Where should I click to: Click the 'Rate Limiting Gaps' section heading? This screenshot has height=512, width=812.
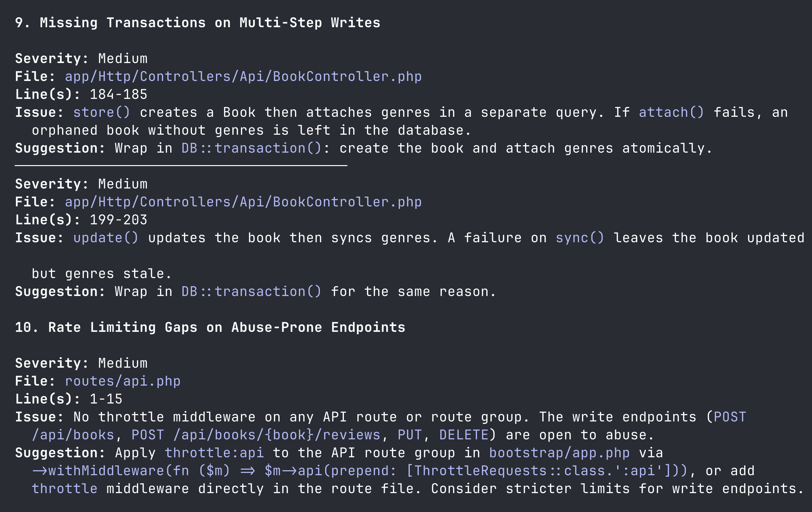[x=210, y=327]
